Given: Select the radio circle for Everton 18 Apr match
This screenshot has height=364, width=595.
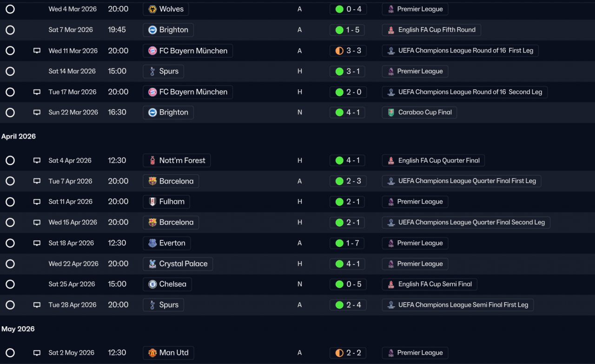Looking at the screenshot, I should (10, 243).
